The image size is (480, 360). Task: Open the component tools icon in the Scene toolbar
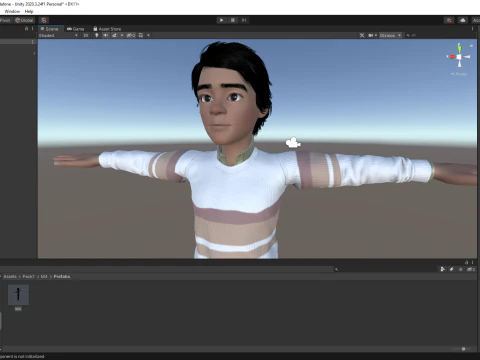[362, 35]
